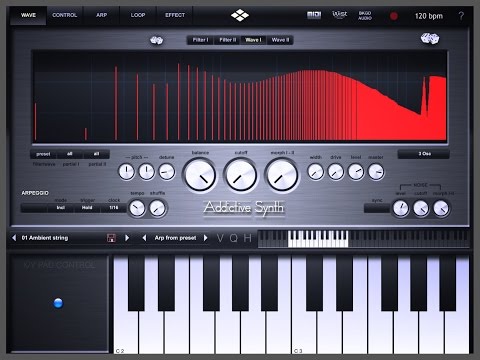Viewport: 480px width, 360px height.
Task: Open the EFFECT tab
Action: tap(175, 15)
